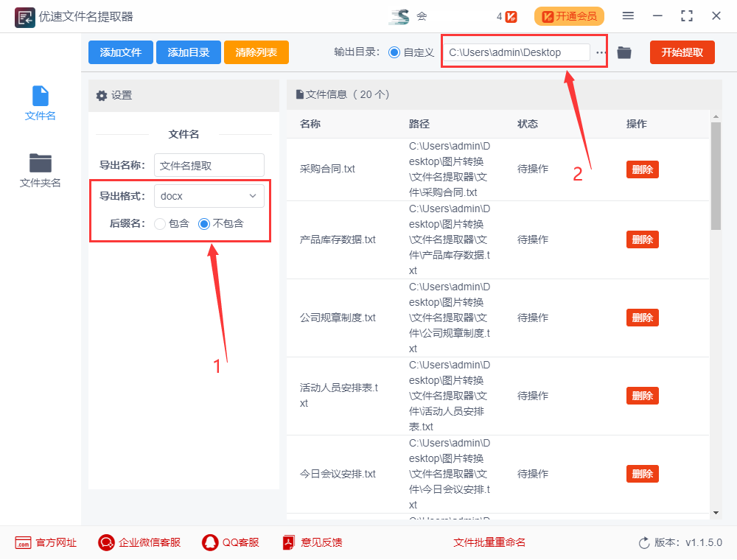This screenshot has width=737, height=560.
Task: Select the 不包含 suffix radio button
Action: [x=204, y=223]
